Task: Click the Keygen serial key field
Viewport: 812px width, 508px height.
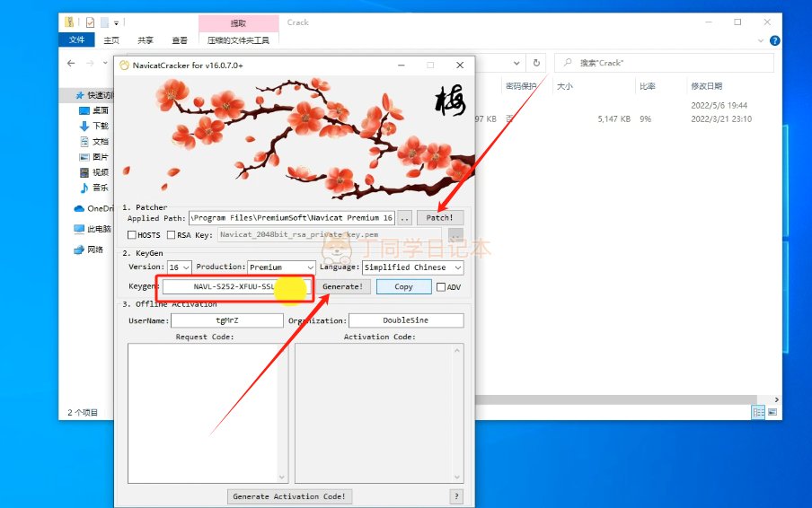Action: coord(237,286)
